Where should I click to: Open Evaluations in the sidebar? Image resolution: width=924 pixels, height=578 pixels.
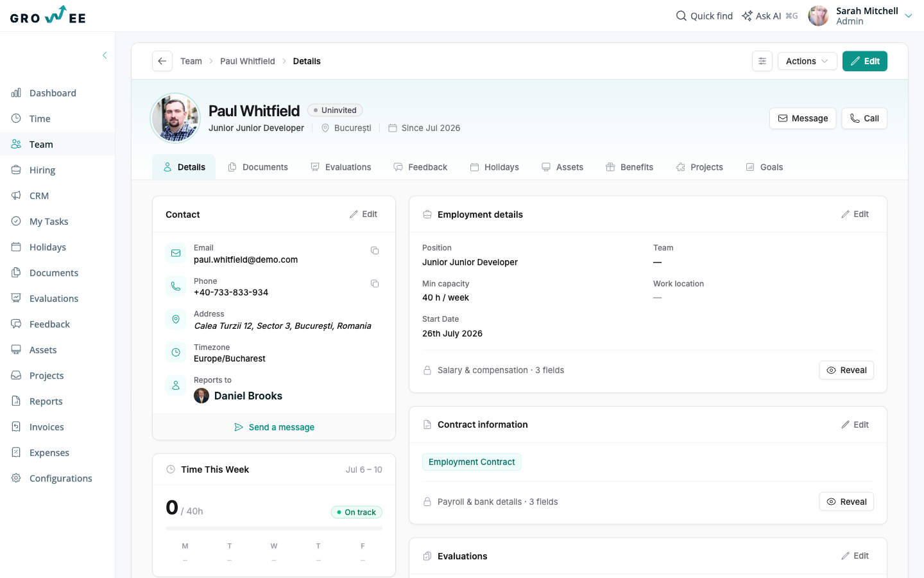click(57, 299)
